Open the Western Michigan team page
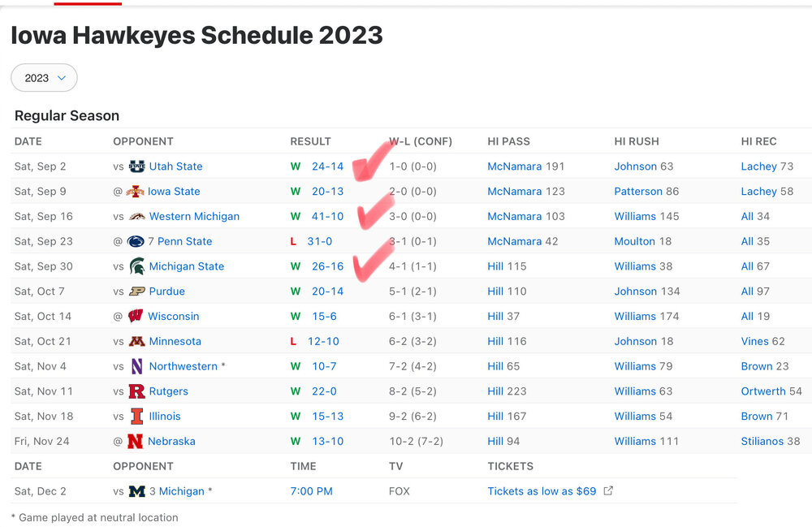Image resolution: width=812 pixels, height=527 pixels. pyautogui.click(x=194, y=217)
